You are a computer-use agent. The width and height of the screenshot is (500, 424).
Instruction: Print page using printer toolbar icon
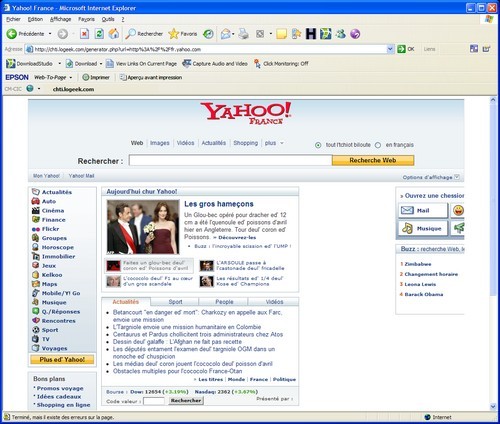pyautogui.click(x=244, y=34)
